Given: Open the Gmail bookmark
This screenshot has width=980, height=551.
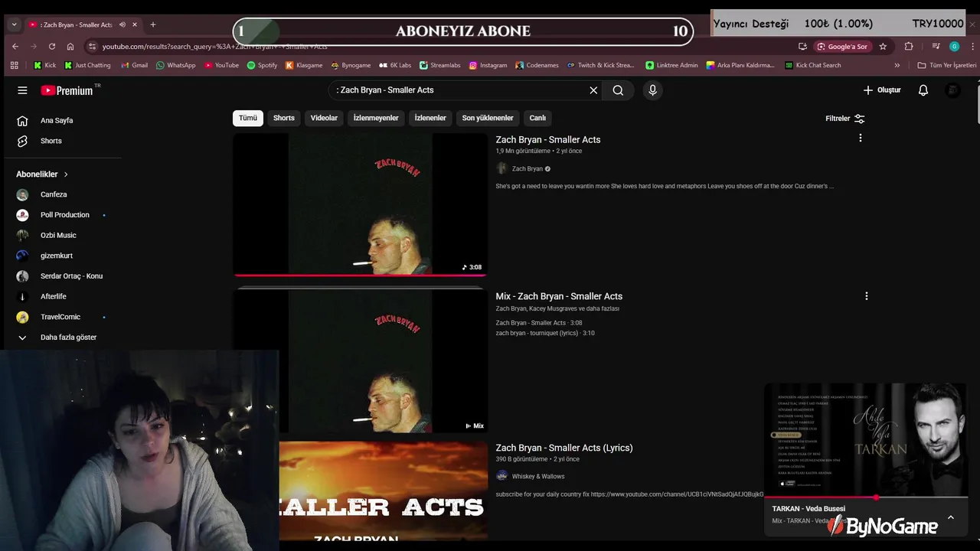Looking at the screenshot, I should [134, 65].
